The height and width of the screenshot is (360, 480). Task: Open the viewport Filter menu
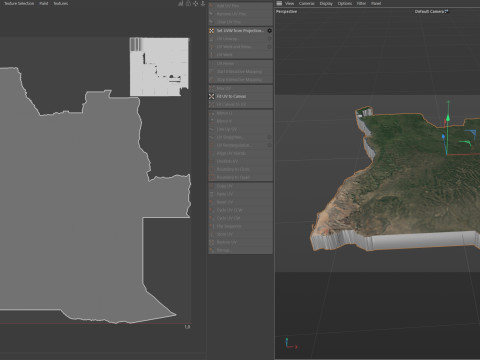tap(361, 3)
